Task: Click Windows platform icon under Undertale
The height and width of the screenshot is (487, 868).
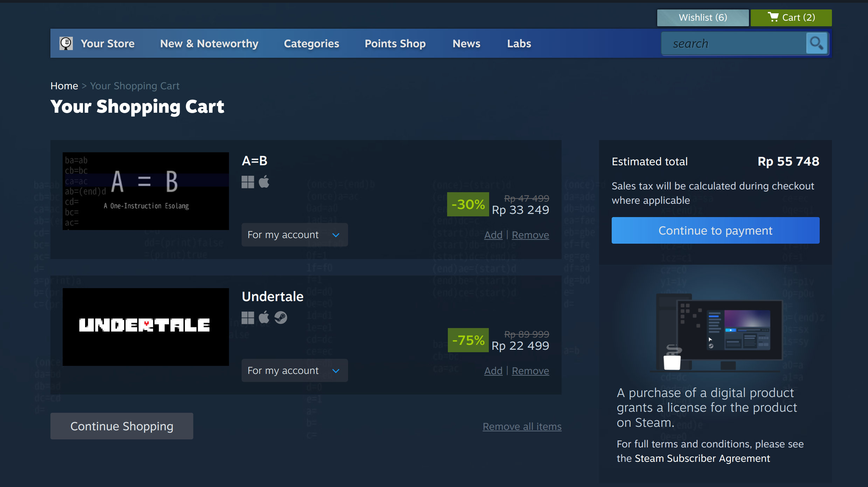Action: 248,318
